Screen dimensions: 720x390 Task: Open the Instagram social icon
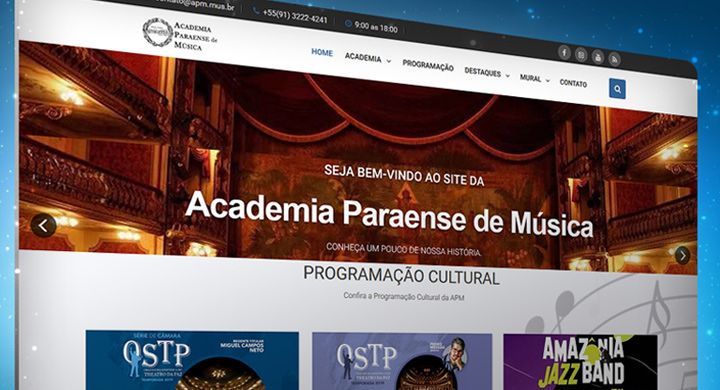(x=581, y=55)
